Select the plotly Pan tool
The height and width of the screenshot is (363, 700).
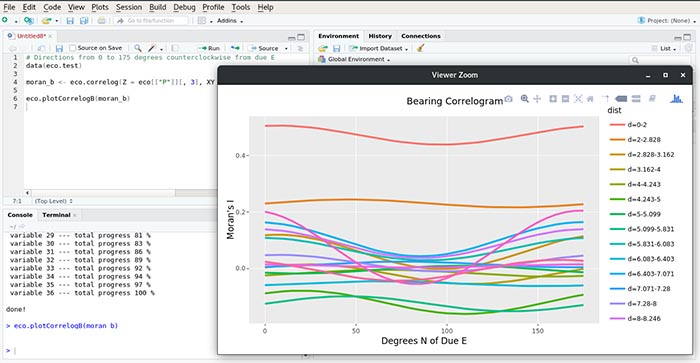tap(537, 99)
